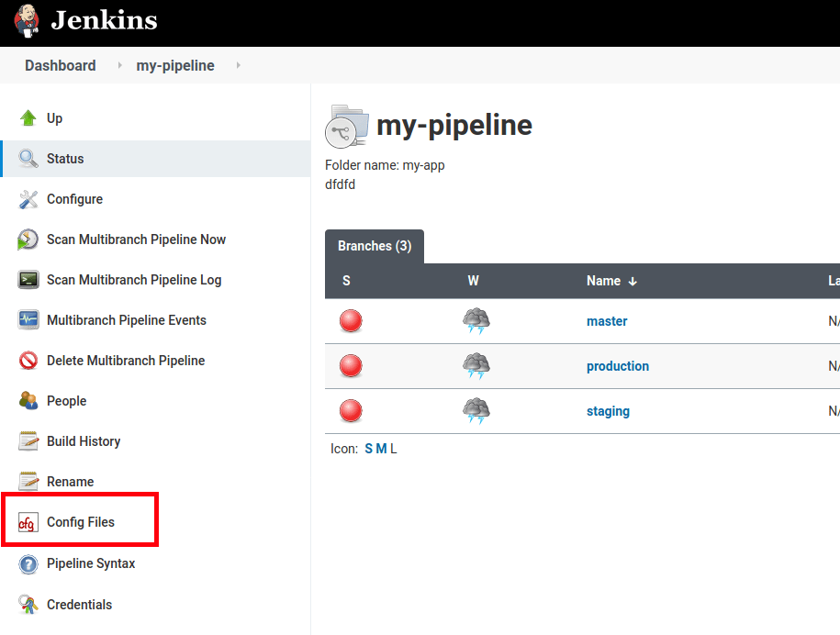
Task: Click the Scan Multibranch Pipeline Now icon
Action: (x=28, y=240)
